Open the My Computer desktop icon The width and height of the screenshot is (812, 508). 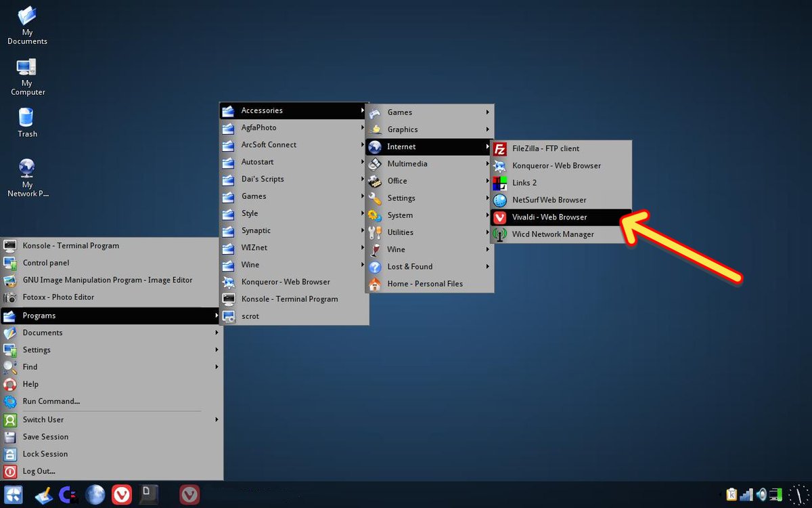point(28,77)
